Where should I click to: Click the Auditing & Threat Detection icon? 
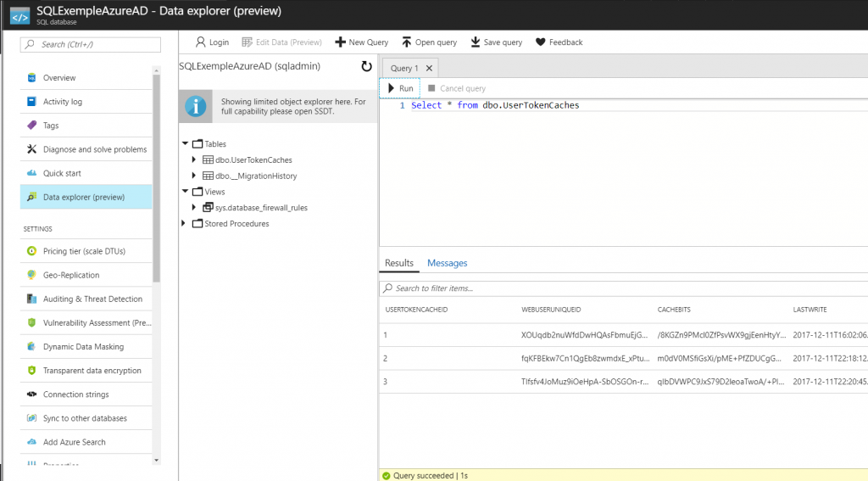(31, 299)
